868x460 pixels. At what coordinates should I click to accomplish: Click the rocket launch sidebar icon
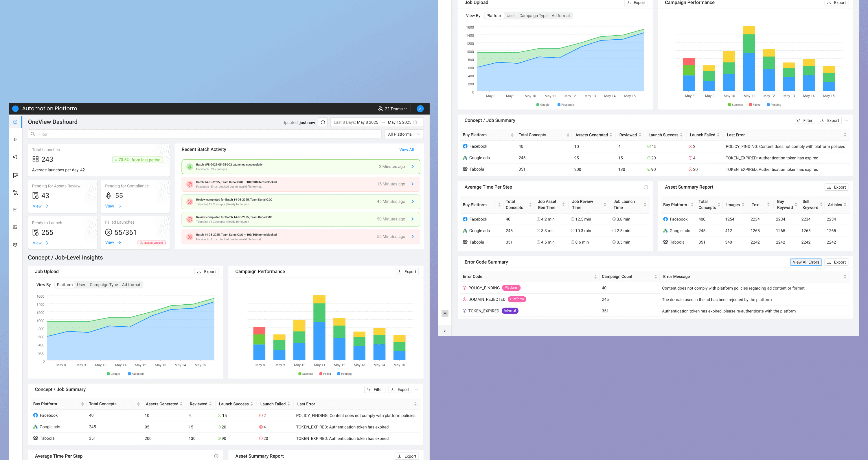[15, 139]
